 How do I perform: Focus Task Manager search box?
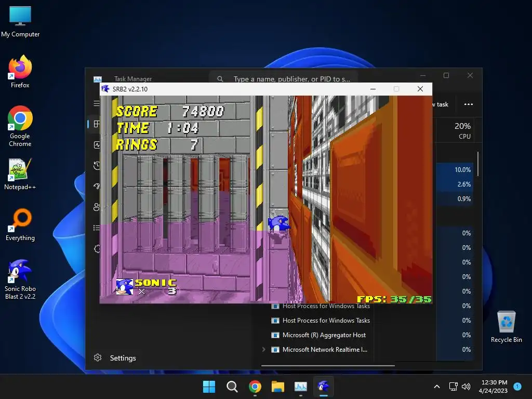coord(284,79)
